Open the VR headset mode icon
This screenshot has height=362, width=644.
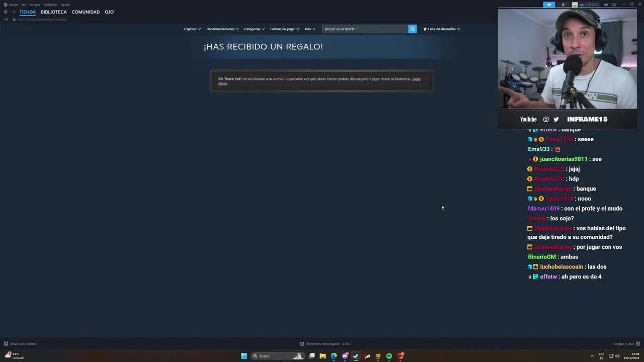(x=606, y=5)
